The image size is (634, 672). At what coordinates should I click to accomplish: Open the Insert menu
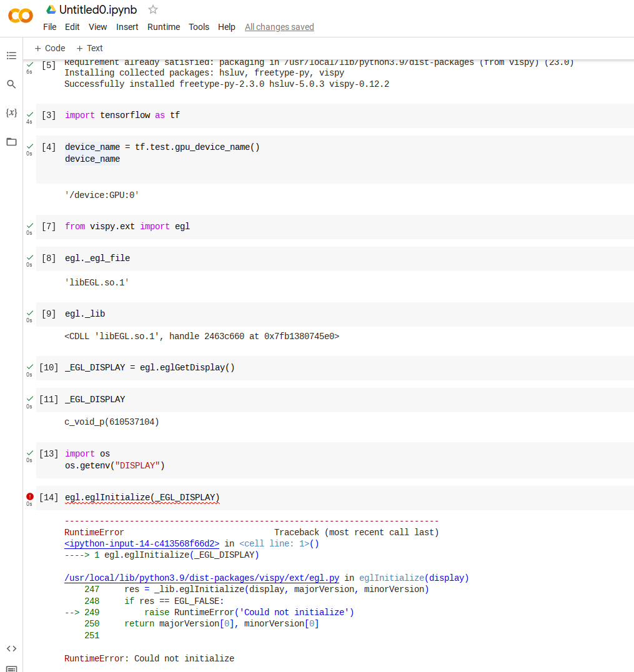(x=127, y=27)
